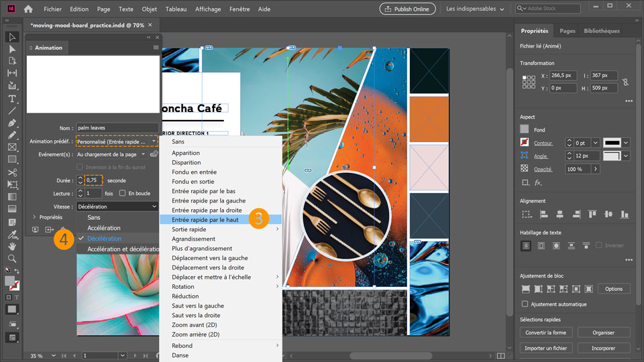Select the Hand tool
The height and width of the screenshot is (362, 644).
coord(12,246)
